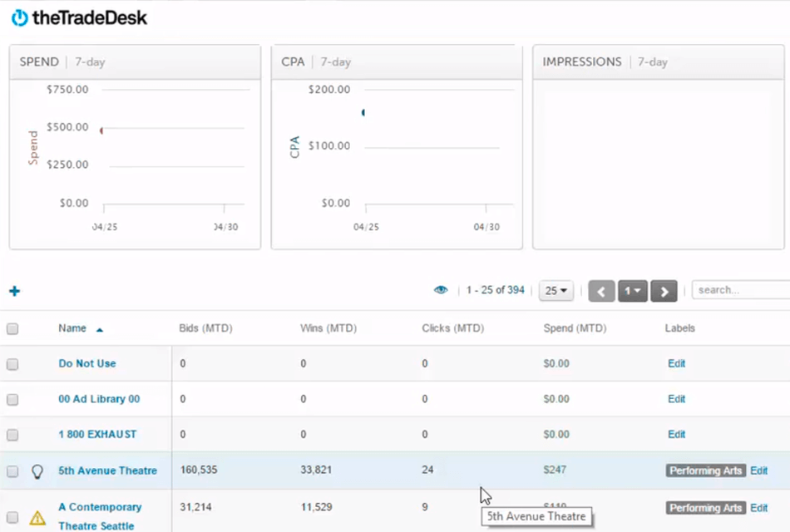The width and height of the screenshot is (790, 532).
Task: Open the 25 per-page dropdown
Action: coord(556,291)
